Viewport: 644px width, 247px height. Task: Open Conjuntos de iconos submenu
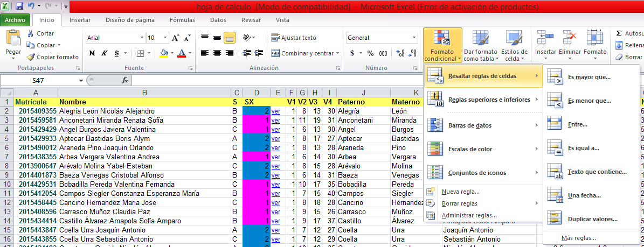(x=483, y=173)
